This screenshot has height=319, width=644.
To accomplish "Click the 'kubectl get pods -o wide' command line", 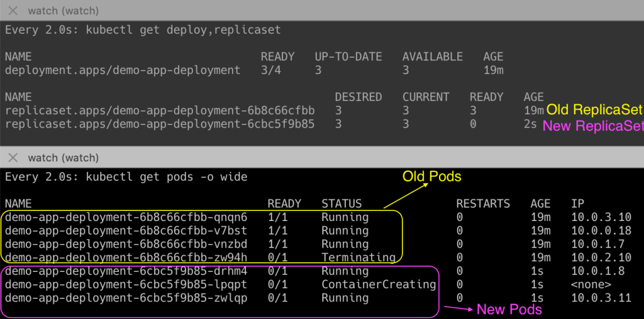I will tap(126, 177).
